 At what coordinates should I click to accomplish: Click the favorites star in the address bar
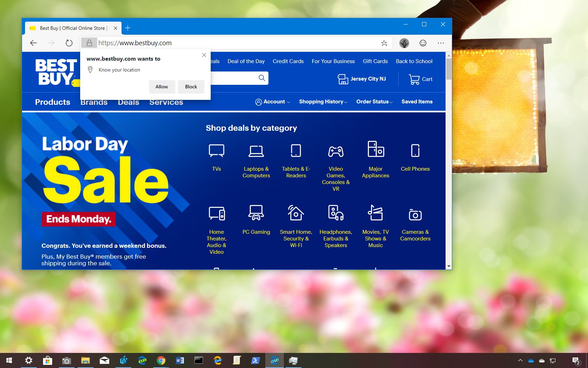coord(384,43)
